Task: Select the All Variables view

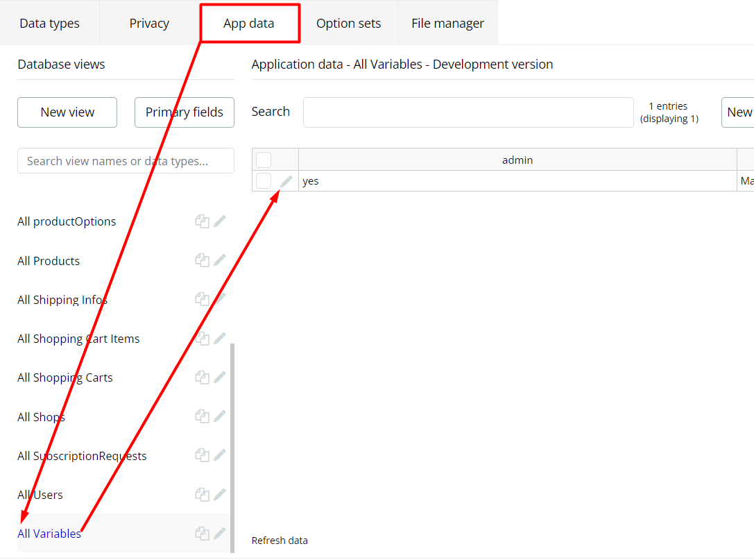Action: (49, 534)
